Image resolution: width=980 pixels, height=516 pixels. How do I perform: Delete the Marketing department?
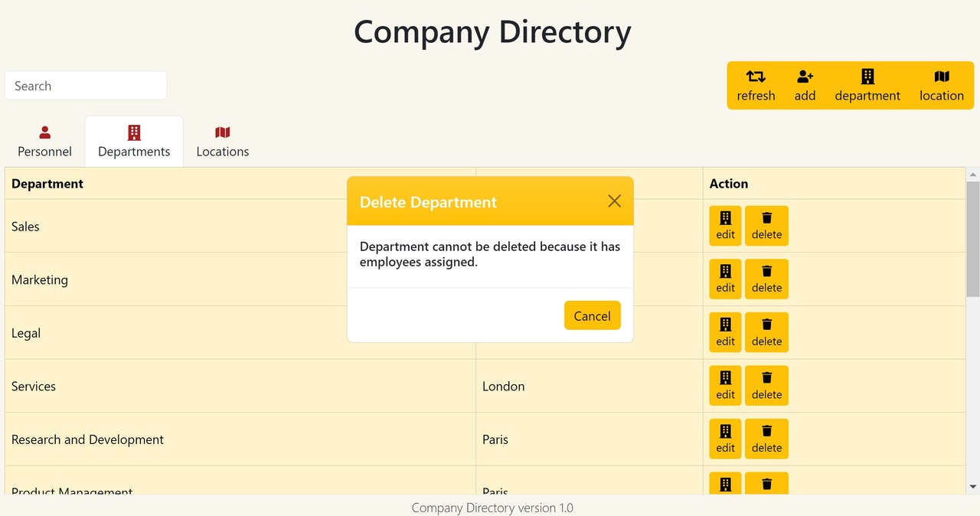766,279
